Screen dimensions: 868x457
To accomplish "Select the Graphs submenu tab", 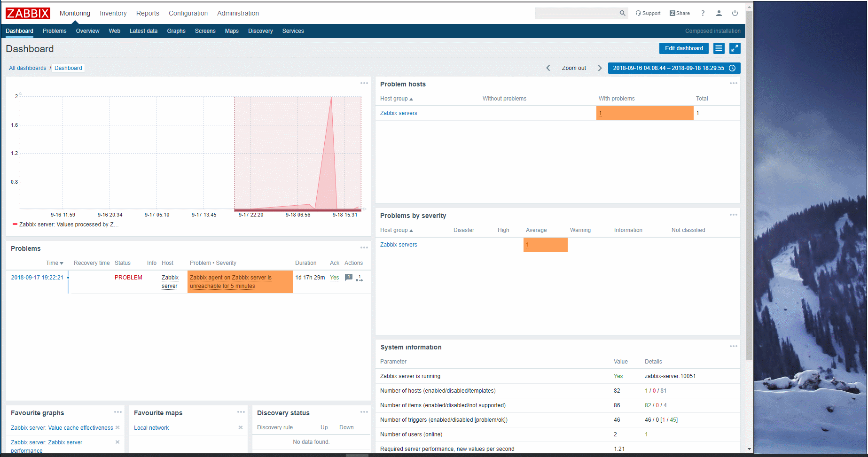I will (x=176, y=31).
